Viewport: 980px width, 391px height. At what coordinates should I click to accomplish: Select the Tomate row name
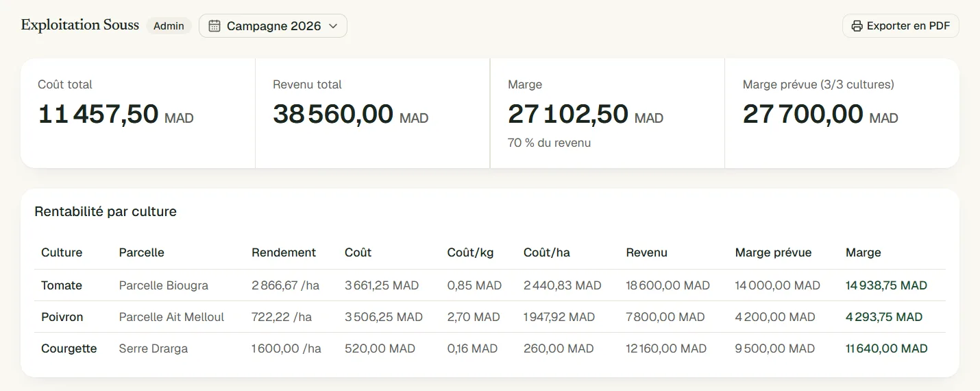62,285
